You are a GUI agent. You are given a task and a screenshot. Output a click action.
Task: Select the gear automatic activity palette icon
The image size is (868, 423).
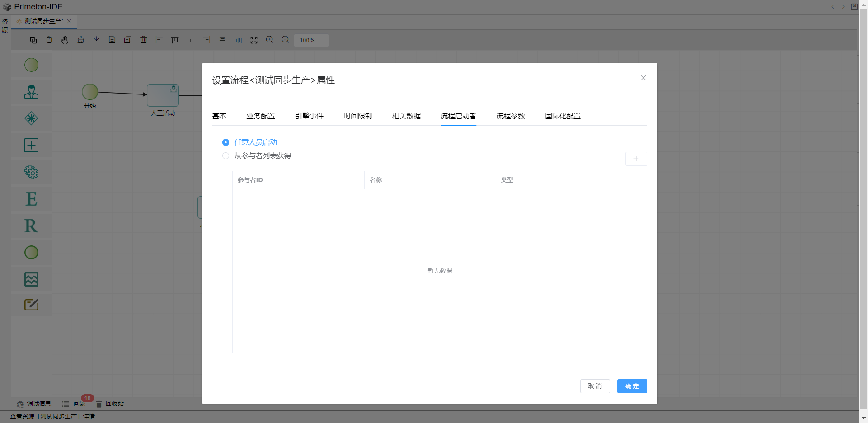(x=31, y=172)
